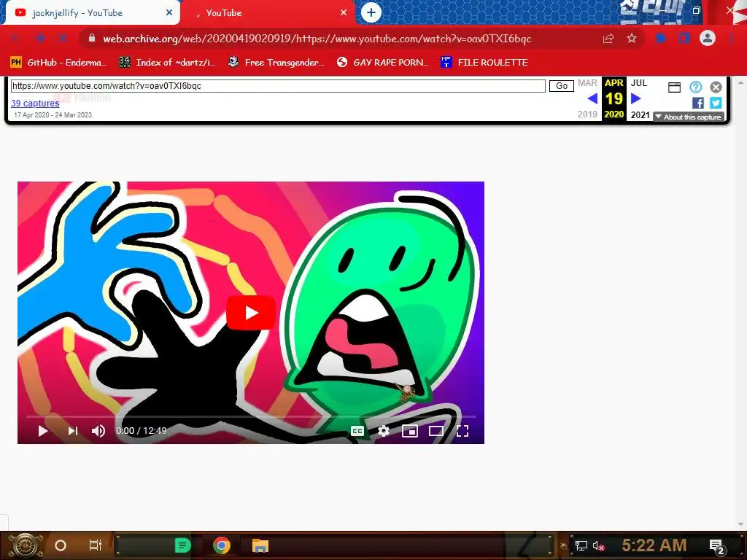Close the Wayback Machine toolbar
The height and width of the screenshot is (560, 747).
tap(716, 87)
